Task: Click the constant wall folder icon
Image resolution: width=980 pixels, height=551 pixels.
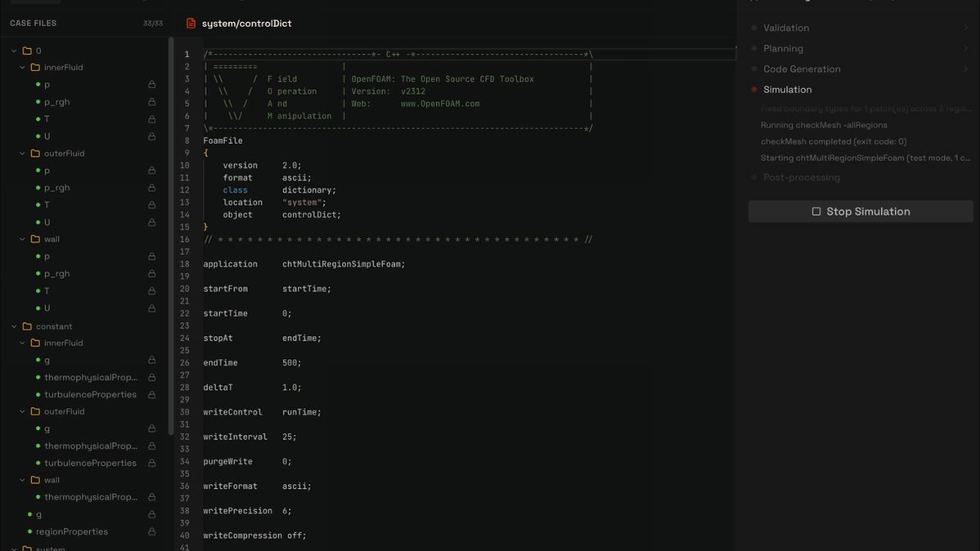Action: pos(35,481)
